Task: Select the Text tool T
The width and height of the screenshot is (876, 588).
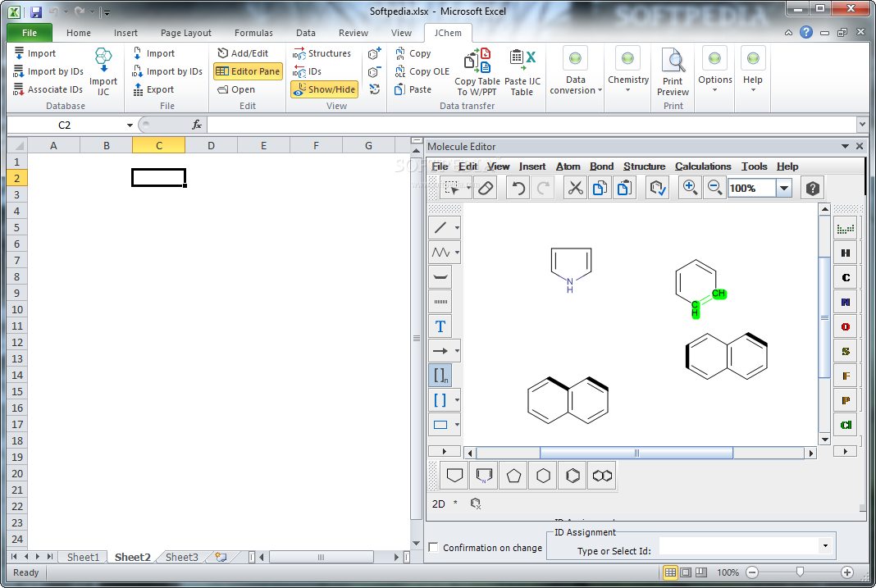Action: (x=440, y=326)
